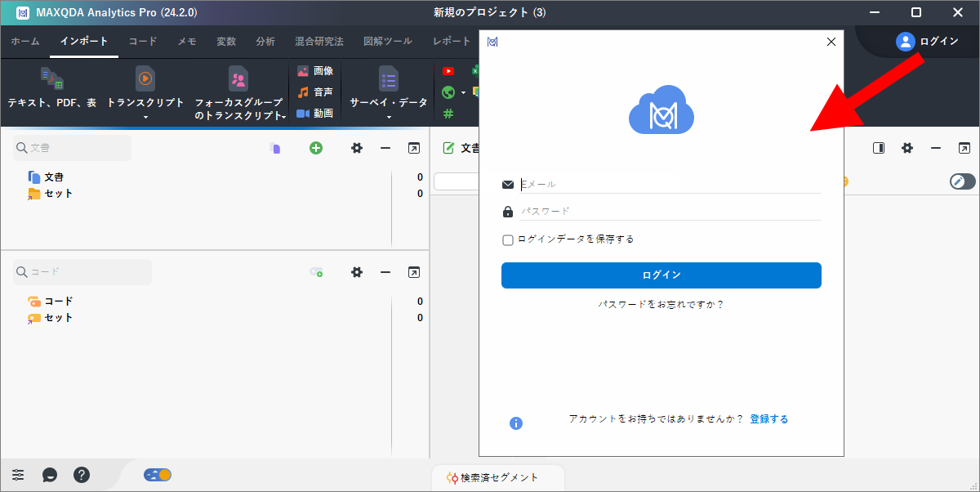Focus the Eメール input field
The width and height of the screenshot is (980, 492).
[x=670, y=185]
